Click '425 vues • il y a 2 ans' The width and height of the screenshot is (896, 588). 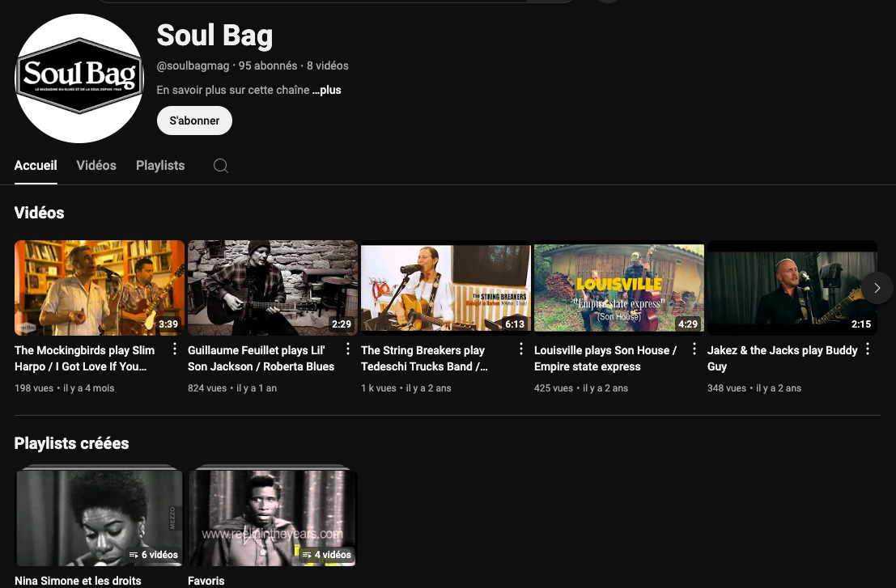pos(580,388)
